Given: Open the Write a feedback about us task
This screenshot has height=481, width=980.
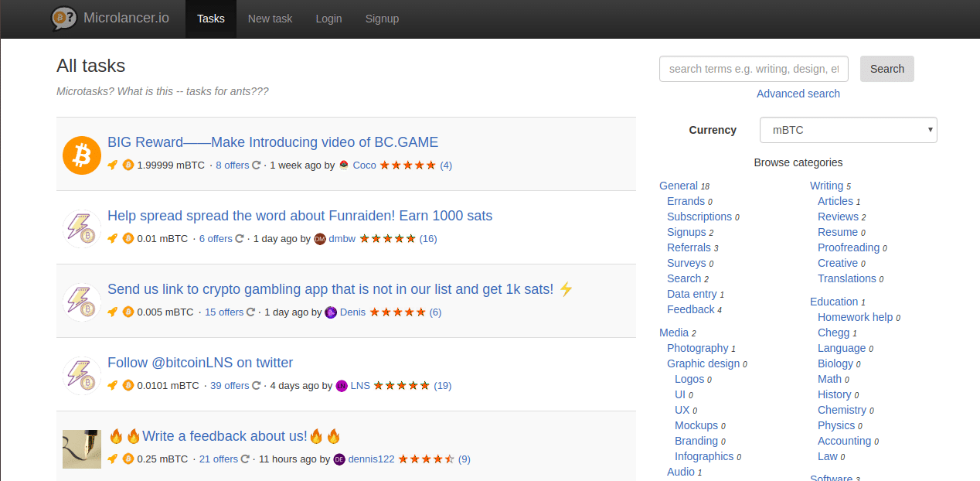Looking at the screenshot, I should pos(224,436).
